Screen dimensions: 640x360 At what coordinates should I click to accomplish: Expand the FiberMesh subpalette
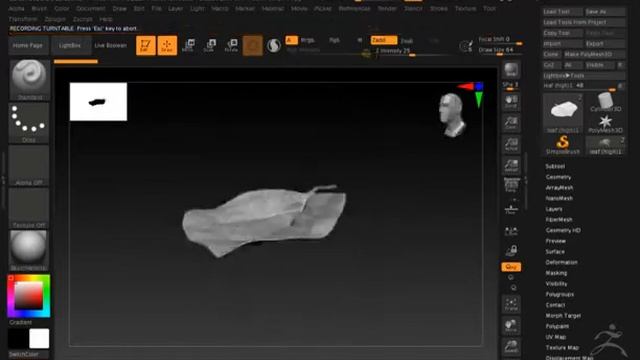click(x=559, y=220)
